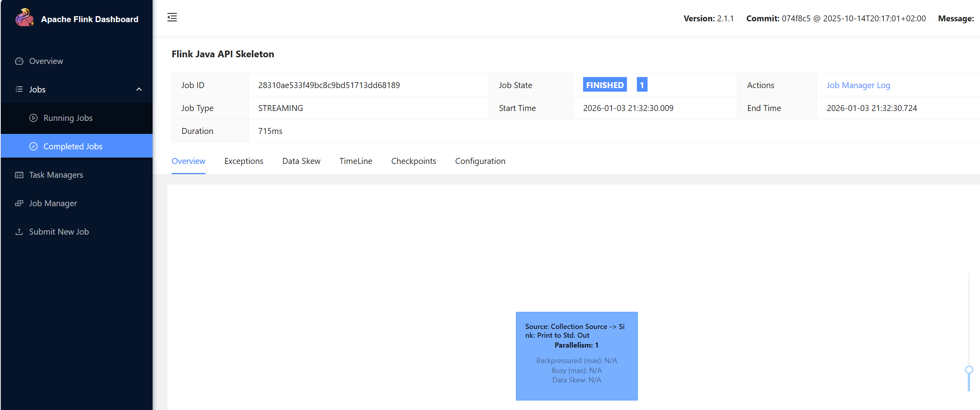Expand the Jobs menu label
The height and width of the screenshot is (410, 980).
point(37,90)
